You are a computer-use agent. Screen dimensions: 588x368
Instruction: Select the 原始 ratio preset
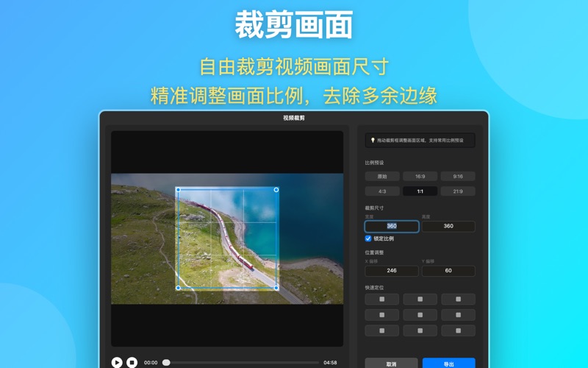pos(382,176)
